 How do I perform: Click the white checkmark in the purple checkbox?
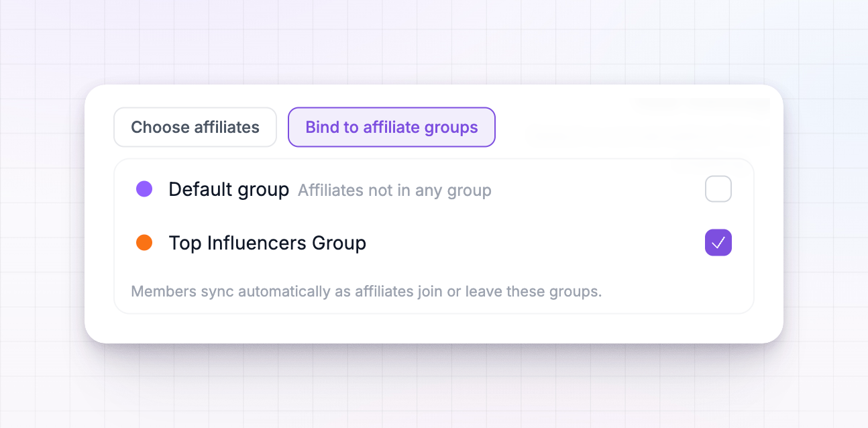click(x=718, y=243)
